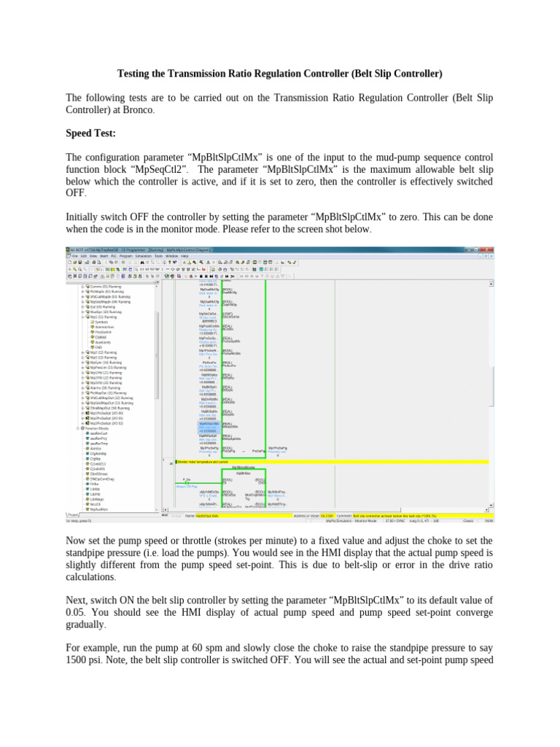This screenshot has width=560, height=747.
Task: Open the Edit menu
Action: [x=84, y=256]
